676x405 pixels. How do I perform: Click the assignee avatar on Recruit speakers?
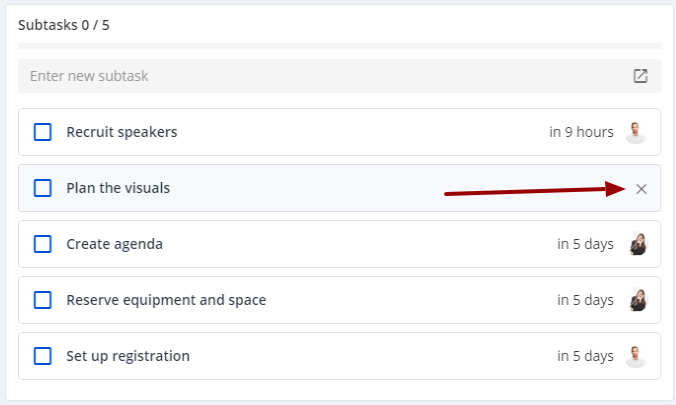coord(636,132)
